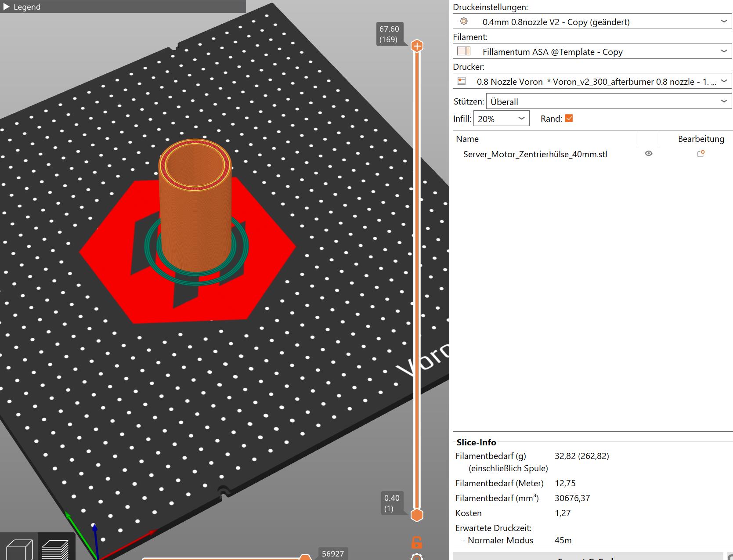Toggle the orange lock on layer slider

pos(417,542)
